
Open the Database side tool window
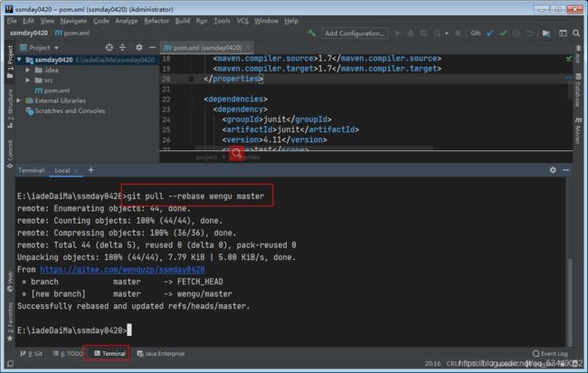(578, 90)
